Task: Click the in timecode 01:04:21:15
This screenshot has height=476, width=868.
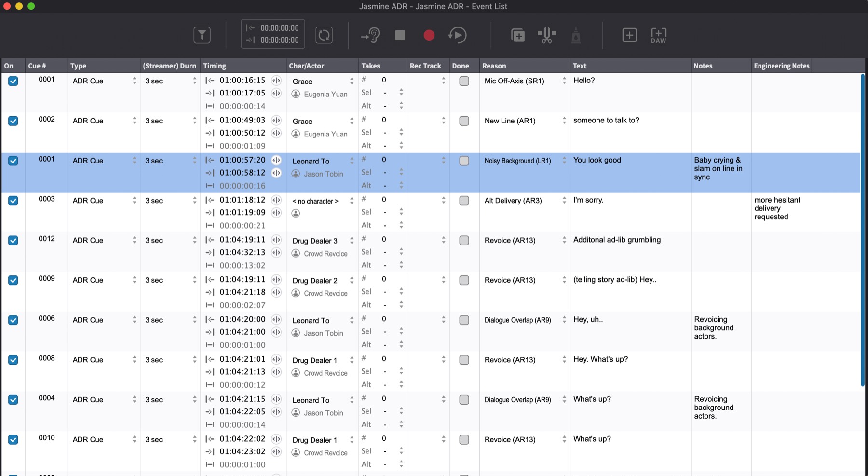Action: pos(242,399)
